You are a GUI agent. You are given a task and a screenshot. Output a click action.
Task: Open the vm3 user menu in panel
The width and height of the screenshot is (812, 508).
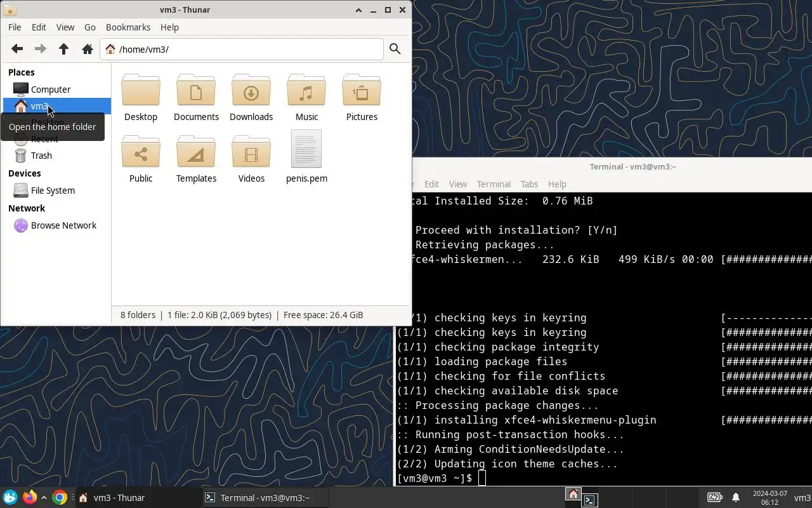coord(802,497)
